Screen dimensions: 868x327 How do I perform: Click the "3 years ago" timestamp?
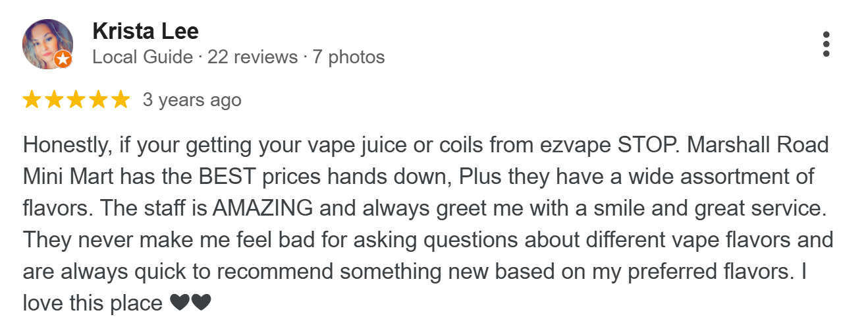pyautogui.click(x=192, y=100)
